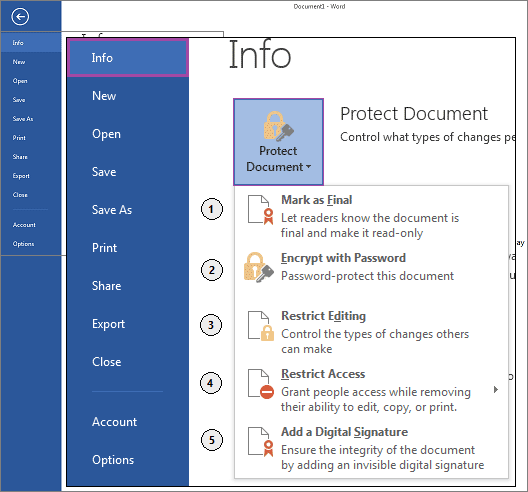This screenshot has height=492, width=528.
Task: Click the Restrict Editing title text
Action: [324, 316]
